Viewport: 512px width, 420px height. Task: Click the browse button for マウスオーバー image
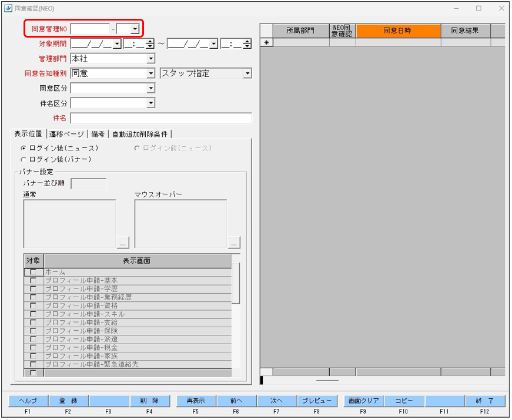pos(234,243)
